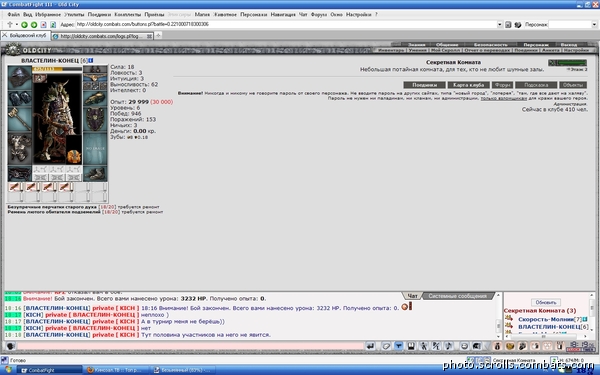The width and height of the screenshot is (600, 375).
Task: Click the green forward navigation arrow
Action: (34, 24)
